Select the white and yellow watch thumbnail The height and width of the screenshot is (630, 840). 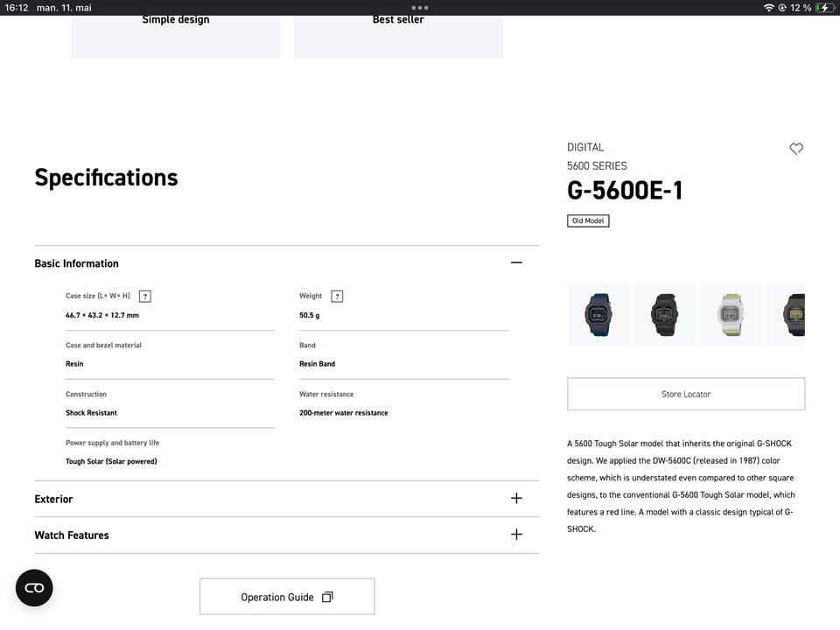[730, 314]
